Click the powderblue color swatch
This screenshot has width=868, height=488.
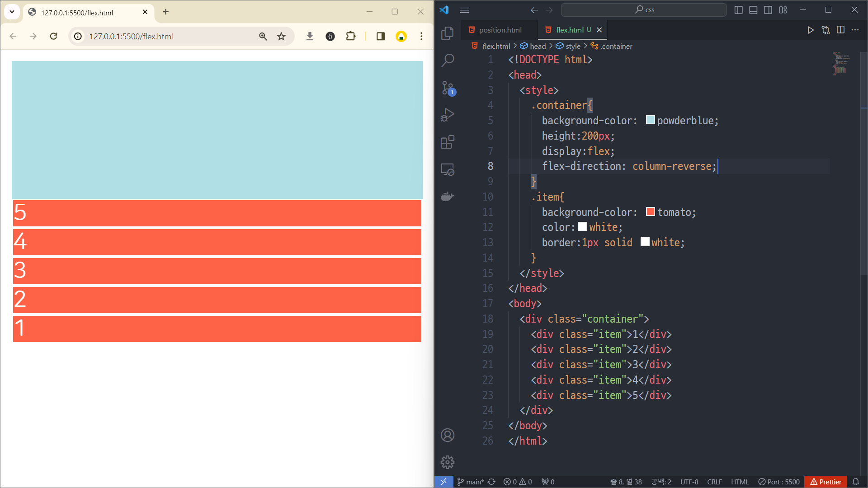coord(650,120)
